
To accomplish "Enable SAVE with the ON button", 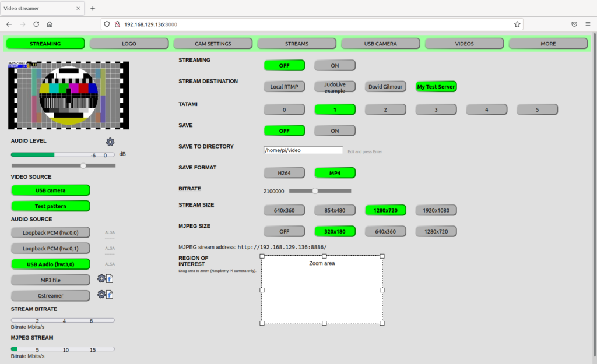I will click(335, 130).
